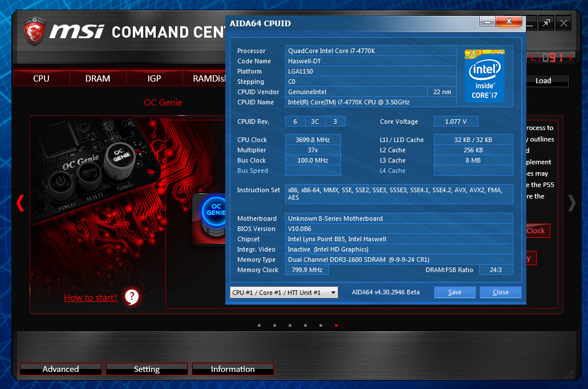The image size is (588, 389).
Task: Click the resize grip of Command Center
Action: point(569,374)
